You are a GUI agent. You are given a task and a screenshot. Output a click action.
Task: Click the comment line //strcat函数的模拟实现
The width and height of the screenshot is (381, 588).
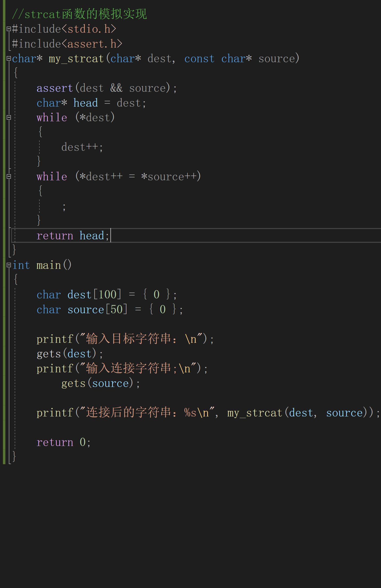[x=79, y=14]
